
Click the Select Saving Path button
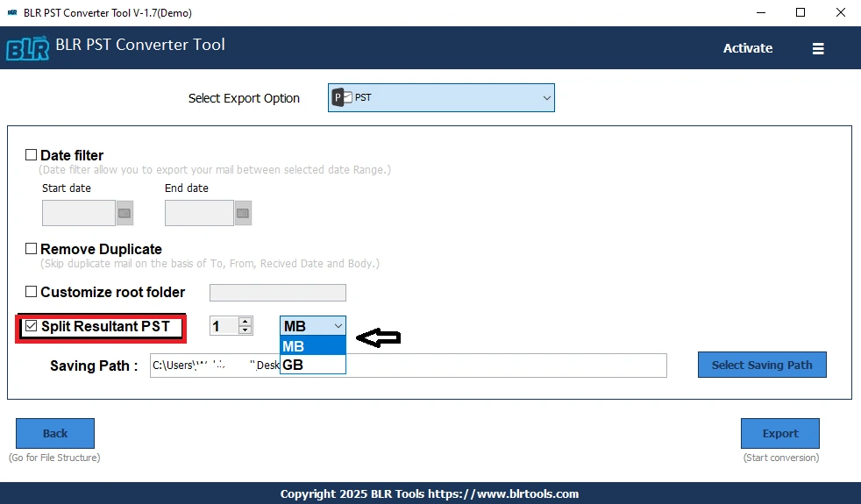point(762,365)
